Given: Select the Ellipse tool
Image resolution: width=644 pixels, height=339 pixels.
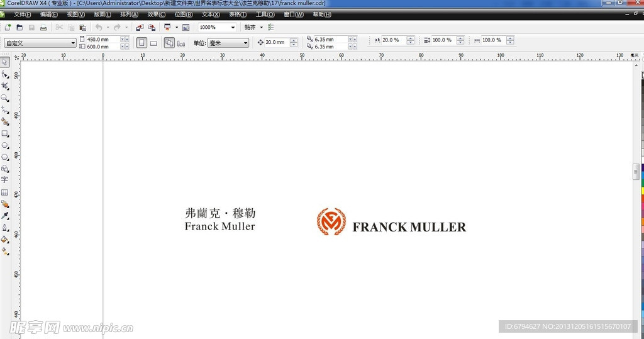Looking at the screenshot, I should [x=4, y=145].
